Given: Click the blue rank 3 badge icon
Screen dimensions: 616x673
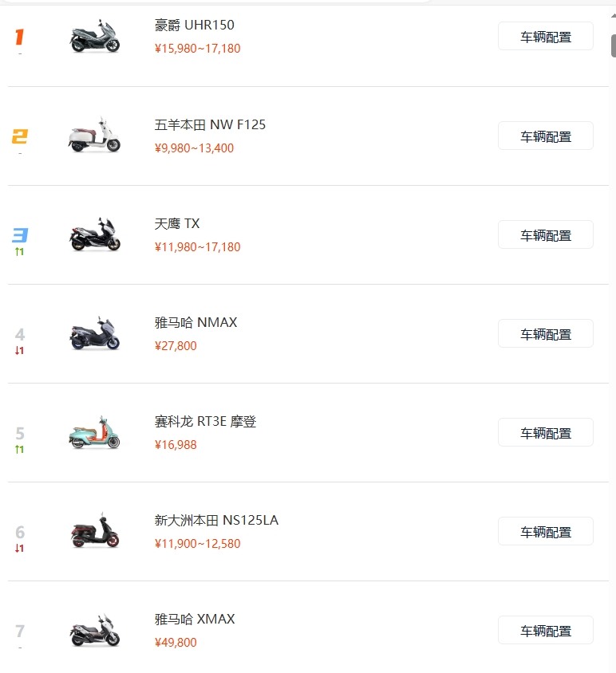Looking at the screenshot, I should [20, 235].
